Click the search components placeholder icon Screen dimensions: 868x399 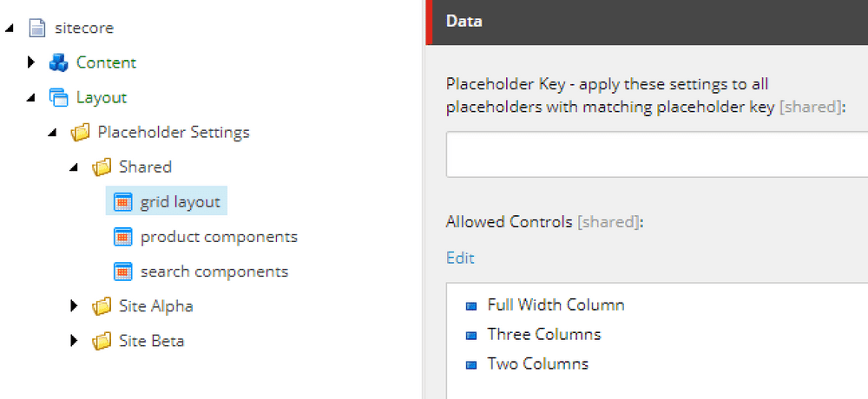click(x=123, y=271)
